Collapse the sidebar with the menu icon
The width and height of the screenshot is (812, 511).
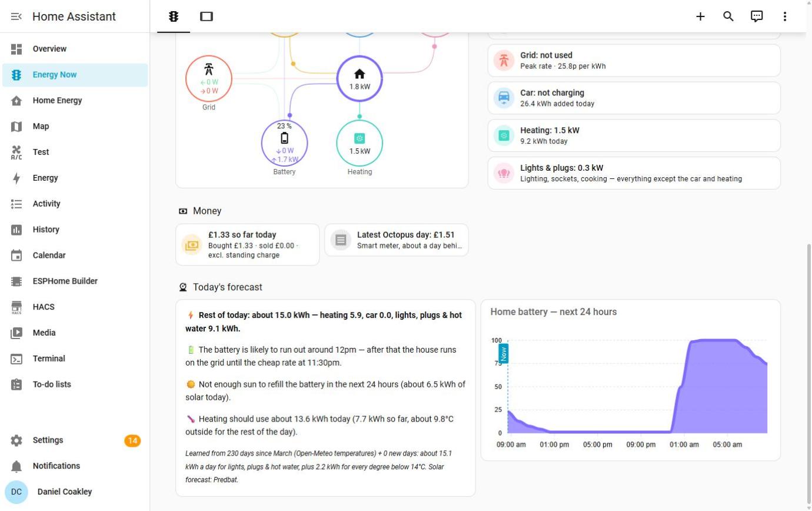[16, 16]
